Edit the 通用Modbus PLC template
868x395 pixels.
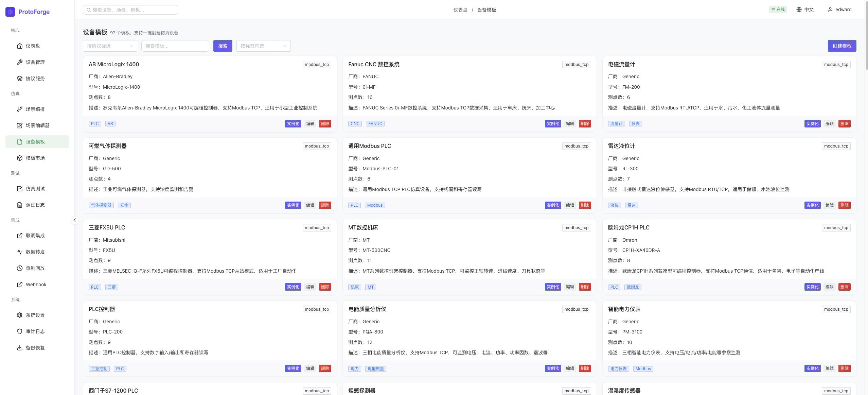[570, 205]
